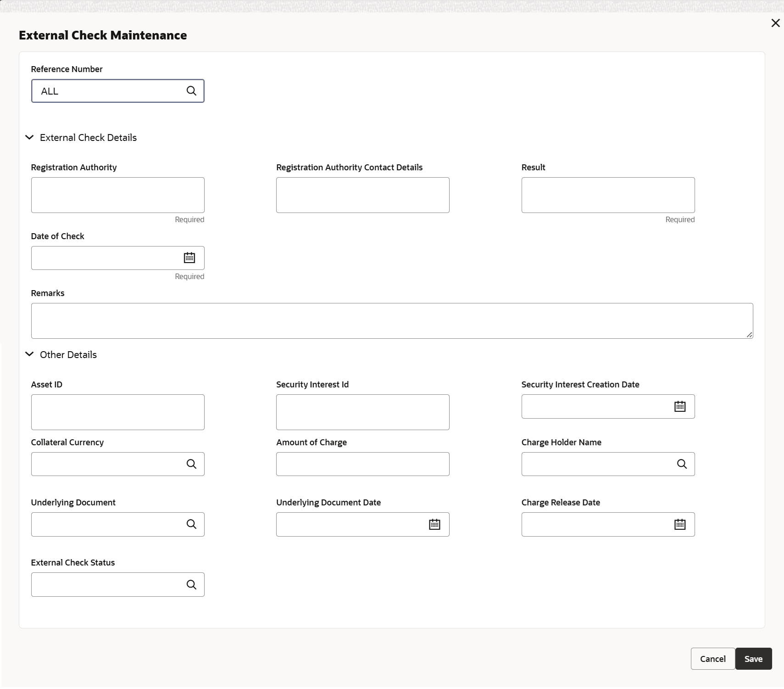This screenshot has width=784, height=689.
Task: Collapse the Other Details section
Action: (x=29, y=354)
